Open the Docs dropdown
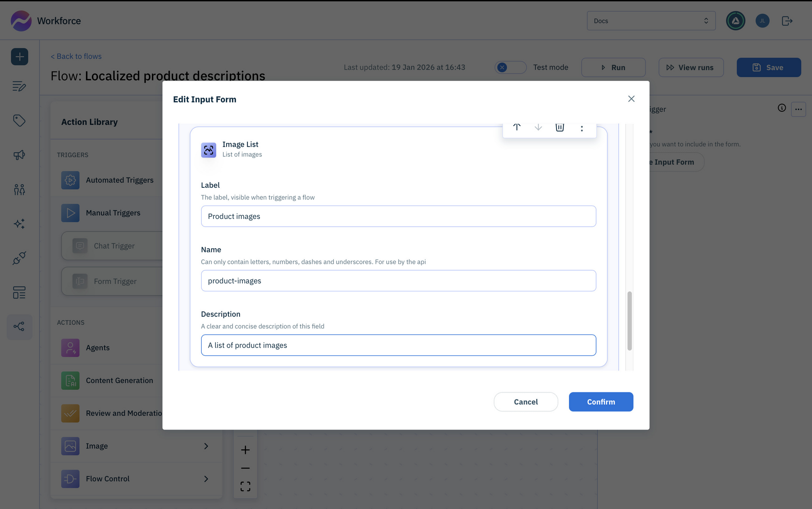This screenshot has height=509, width=812. [651, 20]
